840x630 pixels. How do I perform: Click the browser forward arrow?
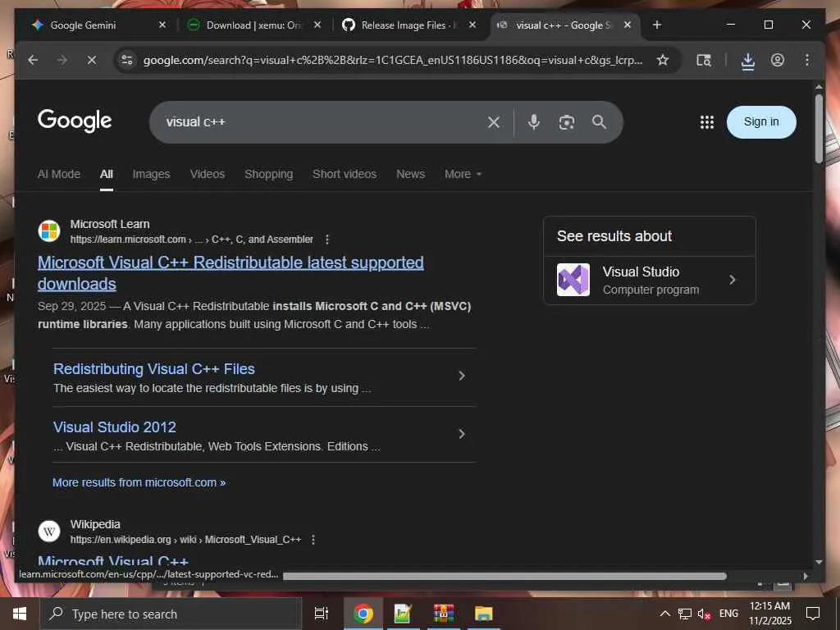point(62,60)
